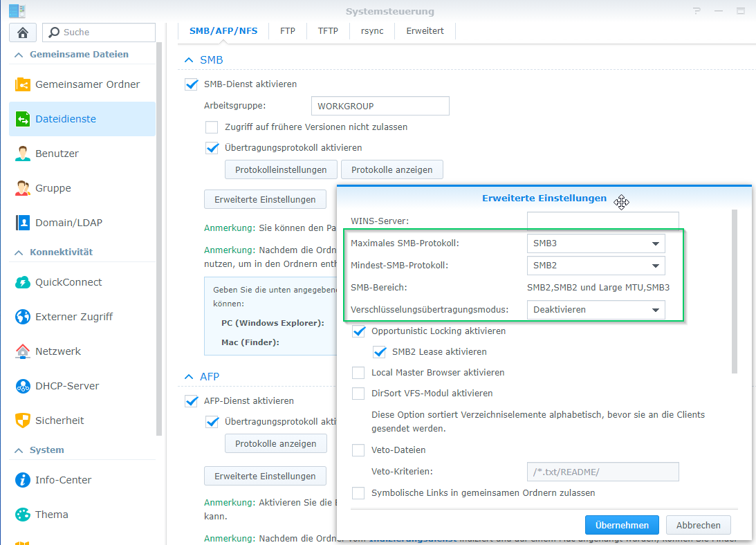Screen dimensions: 756x545
Task: Open the home icon button
Action: coord(23,33)
